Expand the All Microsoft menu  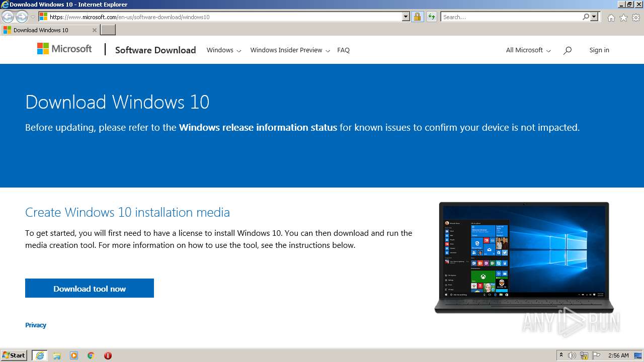pyautogui.click(x=528, y=50)
